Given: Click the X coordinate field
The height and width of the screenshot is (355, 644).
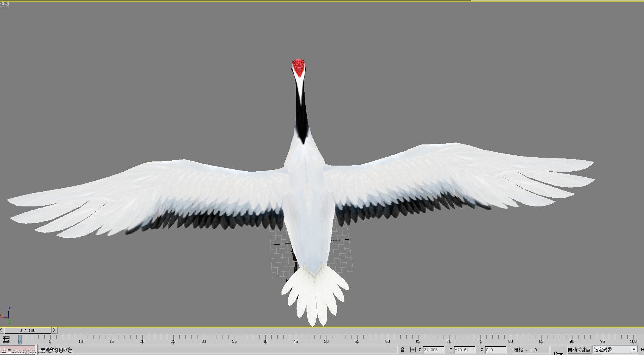Looking at the screenshot, I should coord(433,350).
